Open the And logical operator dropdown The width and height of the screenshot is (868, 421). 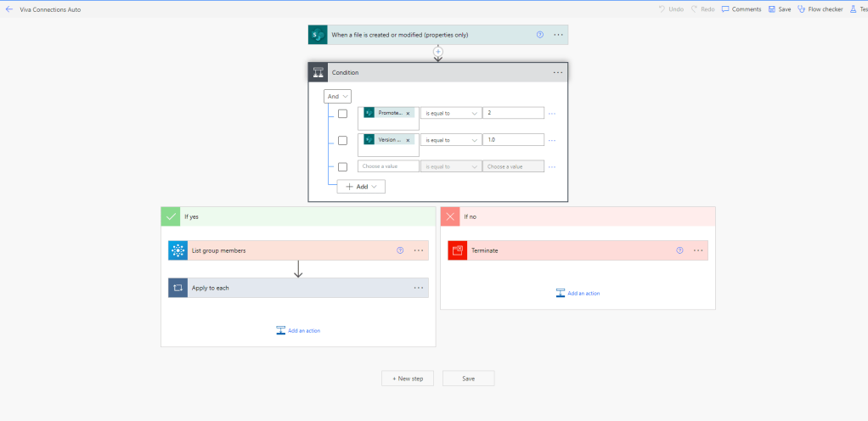(338, 97)
